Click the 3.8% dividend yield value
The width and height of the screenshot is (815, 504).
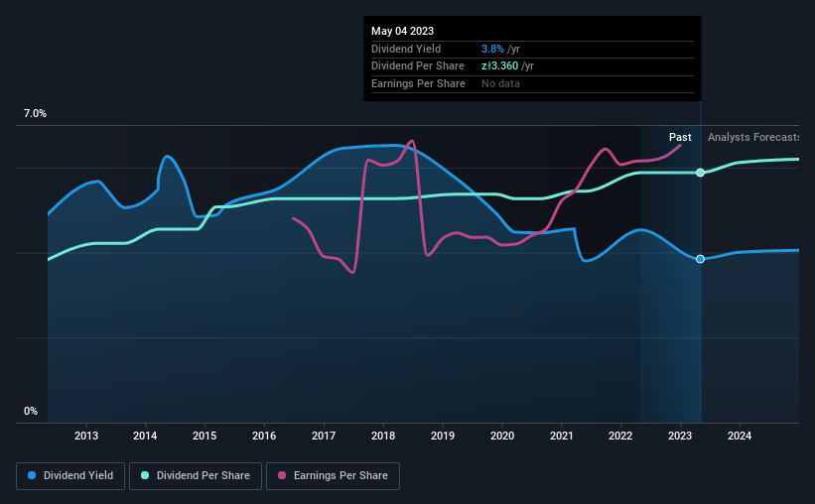pyautogui.click(x=492, y=49)
